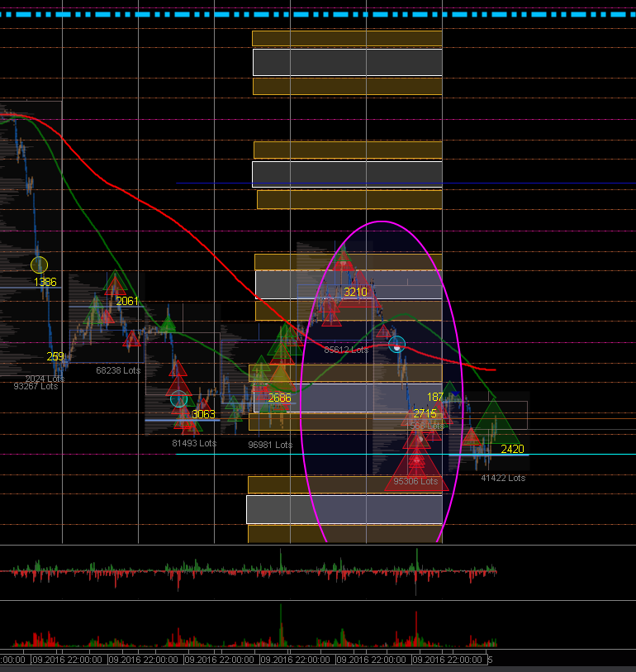Image resolution: width=636 pixels, height=672 pixels.
Task: Click the 41422 Lots volume label
Action: [x=503, y=478]
